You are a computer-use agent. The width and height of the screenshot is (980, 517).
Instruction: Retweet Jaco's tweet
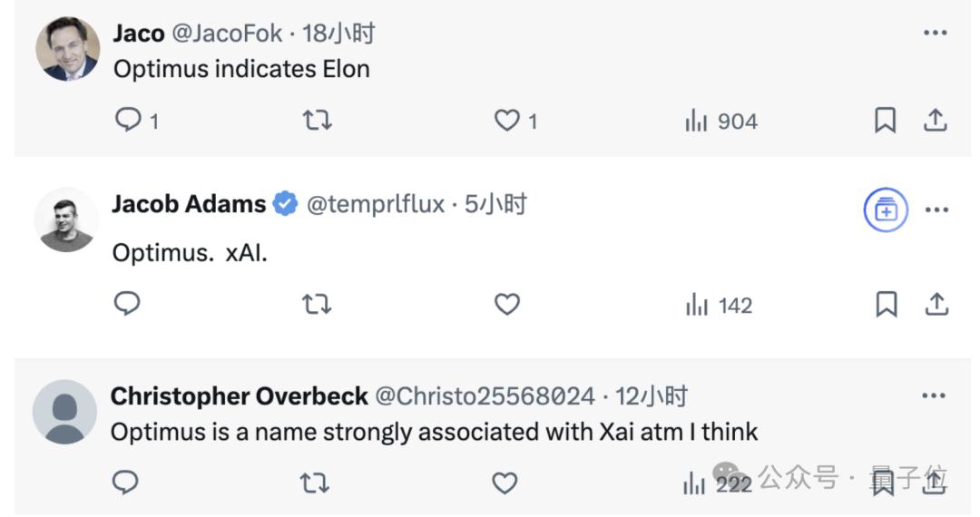(x=317, y=121)
